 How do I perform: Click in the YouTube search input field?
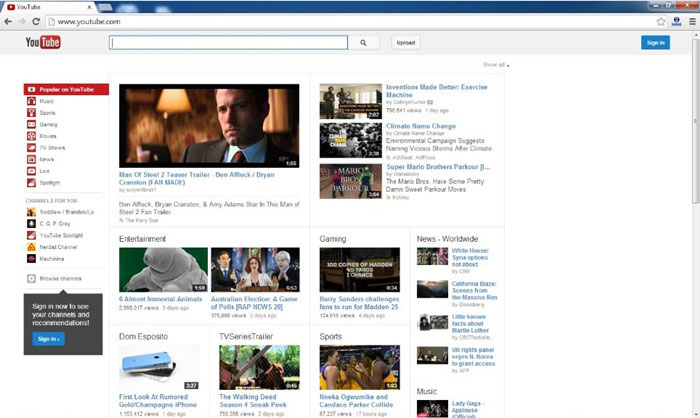pos(228,43)
